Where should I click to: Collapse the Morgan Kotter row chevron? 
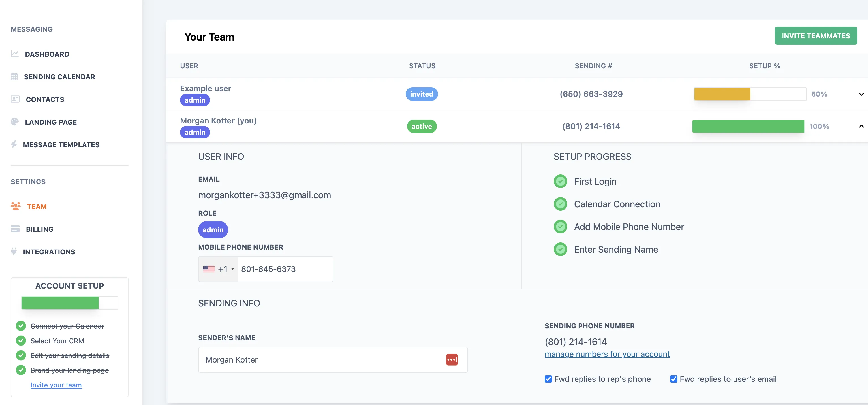click(x=861, y=126)
